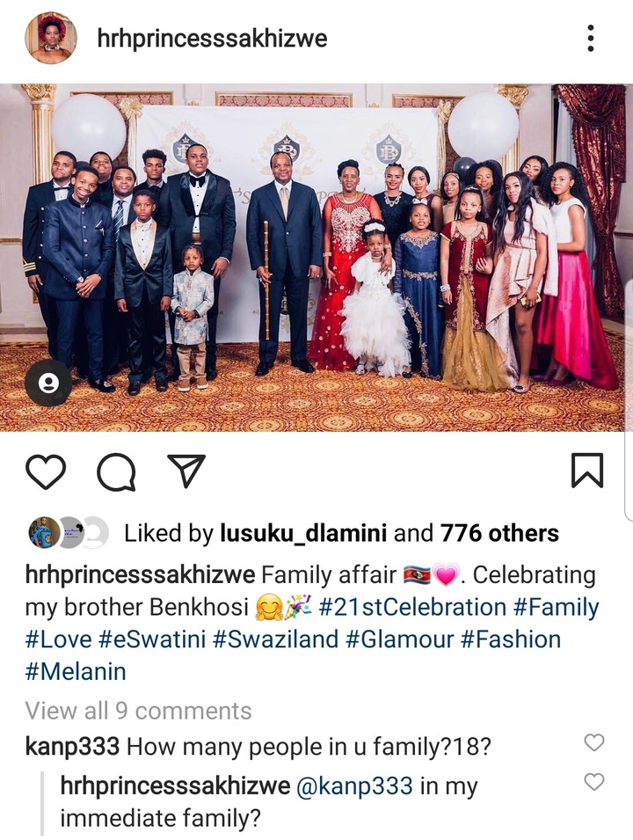633x840 pixels.
Task: Tap the liker avatars beside Liked by
Action: 68,532
